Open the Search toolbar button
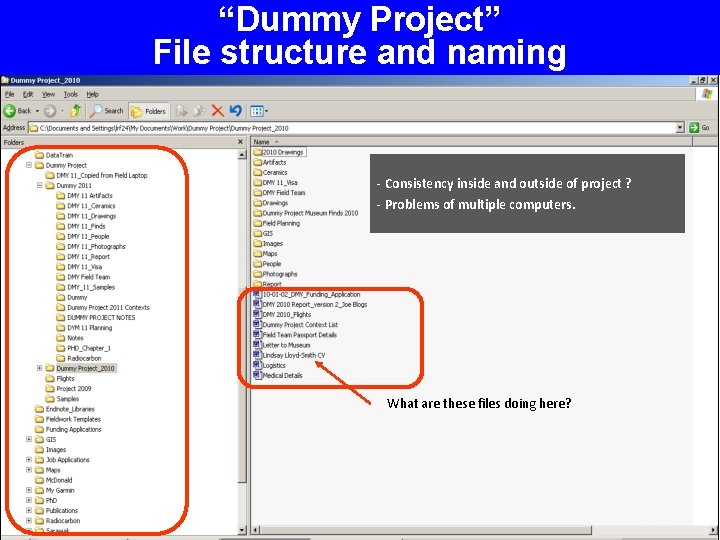Viewport: 720px width, 540px height. tap(107, 111)
